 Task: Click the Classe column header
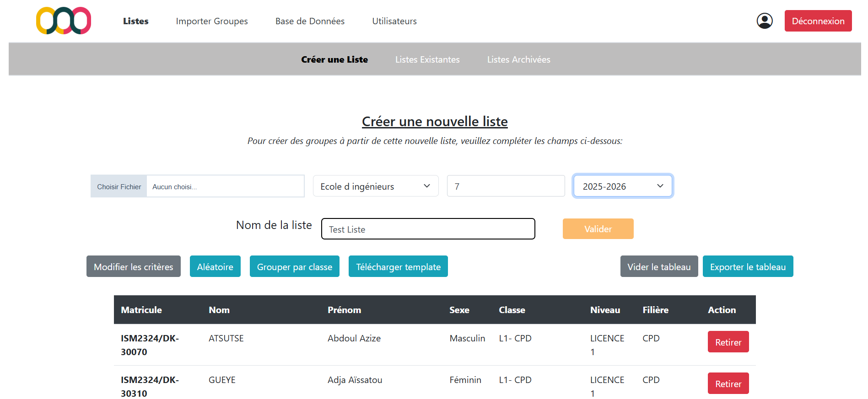click(512, 310)
